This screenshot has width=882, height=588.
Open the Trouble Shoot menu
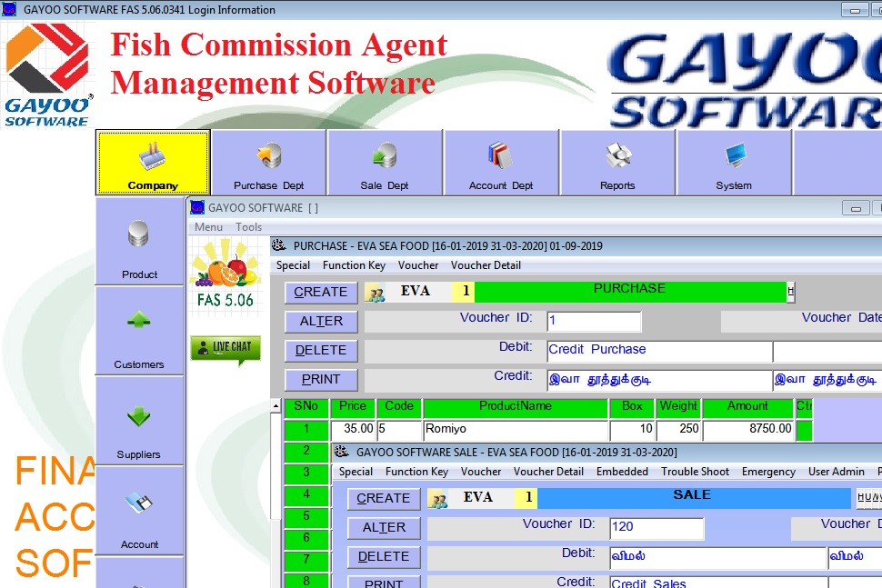pos(696,472)
